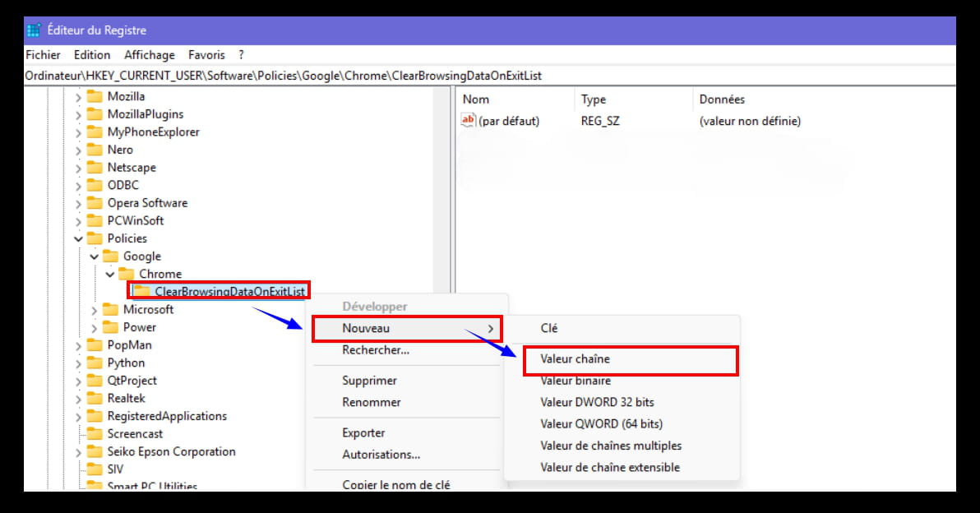Open the Favoris menu
The height and width of the screenshot is (513, 980).
click(x=206, y=55)
